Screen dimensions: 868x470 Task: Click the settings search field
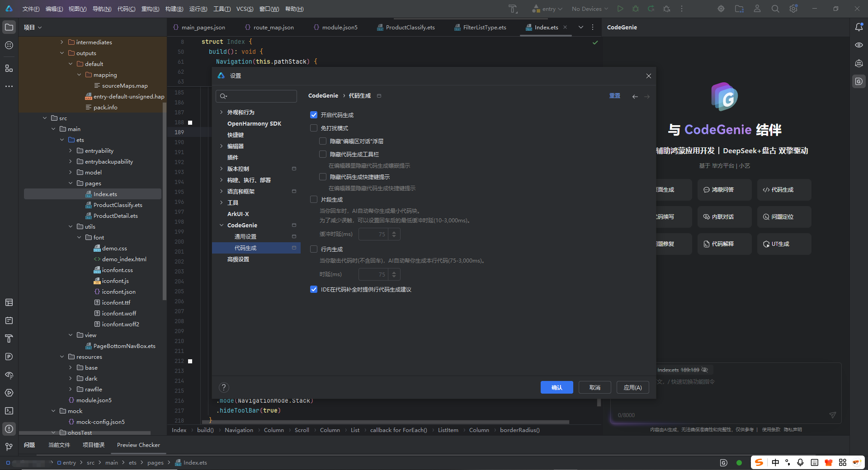click(x=256, y=96)
